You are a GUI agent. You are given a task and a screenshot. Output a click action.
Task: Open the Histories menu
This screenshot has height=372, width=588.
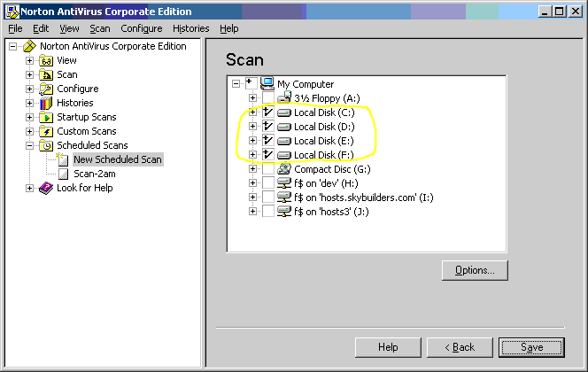click(x=190, y=28)
